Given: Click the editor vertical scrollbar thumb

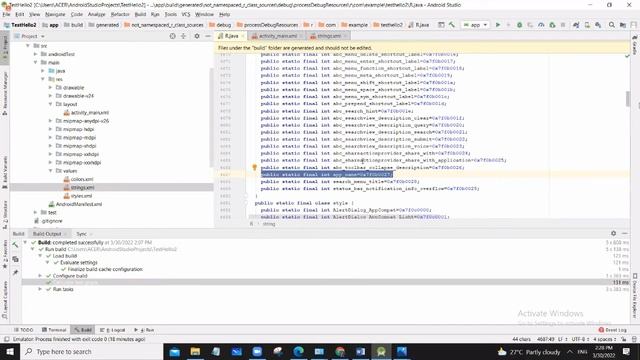Looking at the screenshot, I should pyautogui.click(x=627, y=99).
